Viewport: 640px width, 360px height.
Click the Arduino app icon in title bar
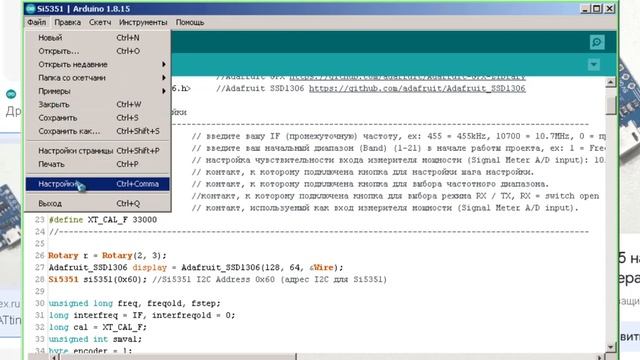pos(30,9)
